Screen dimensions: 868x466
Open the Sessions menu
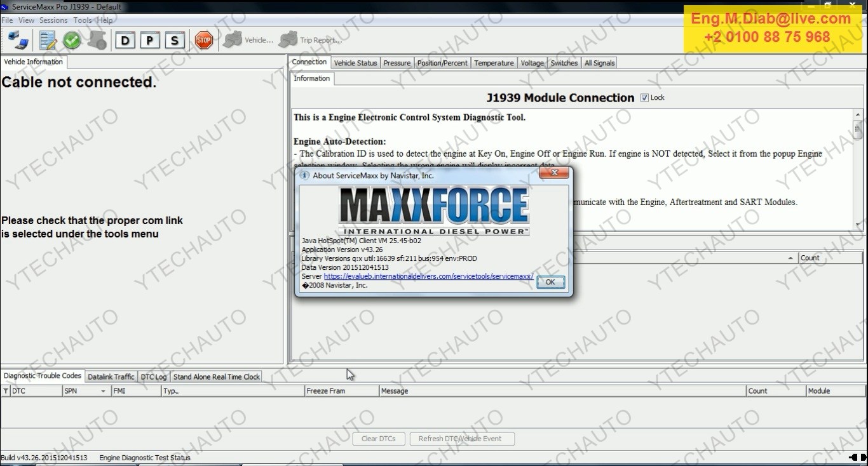click(x=53, y=20)
